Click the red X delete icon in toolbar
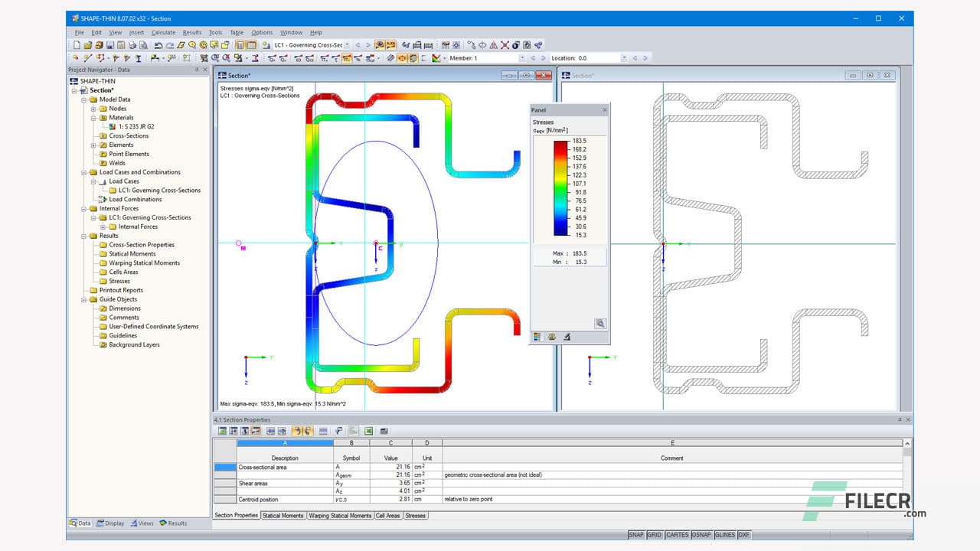 (x=505, y=45)
